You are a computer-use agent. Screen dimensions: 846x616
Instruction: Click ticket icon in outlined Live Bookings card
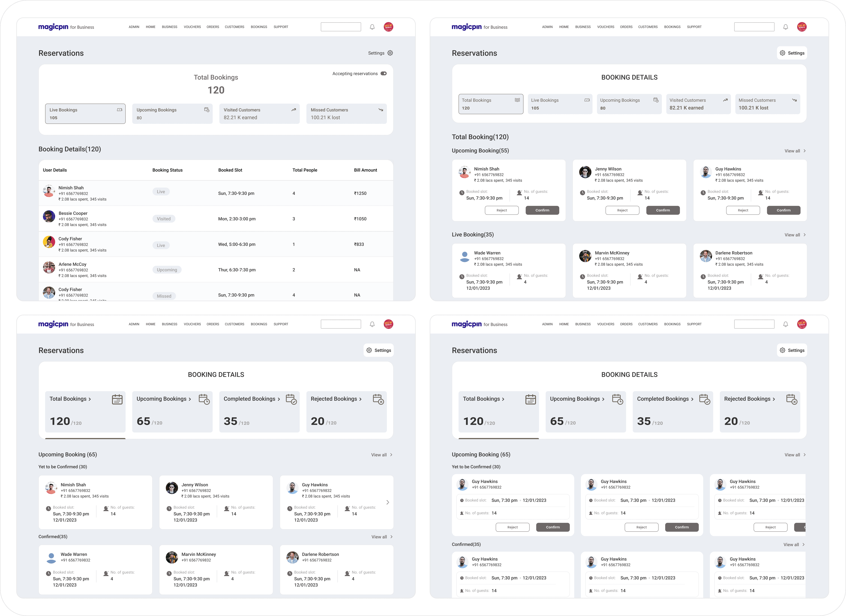click(119, 110)
